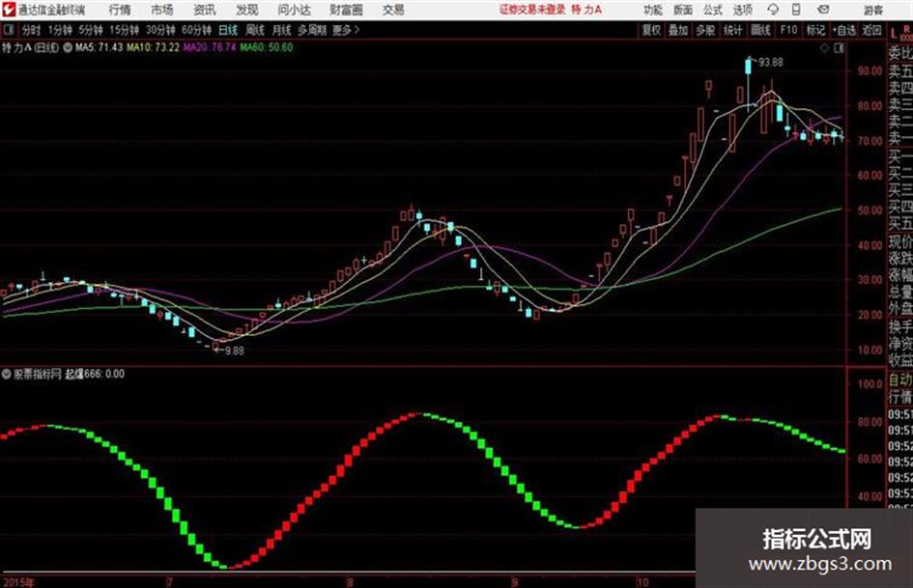Open the 功能 menu
The image size is (913, 588).
pos(653,10)
